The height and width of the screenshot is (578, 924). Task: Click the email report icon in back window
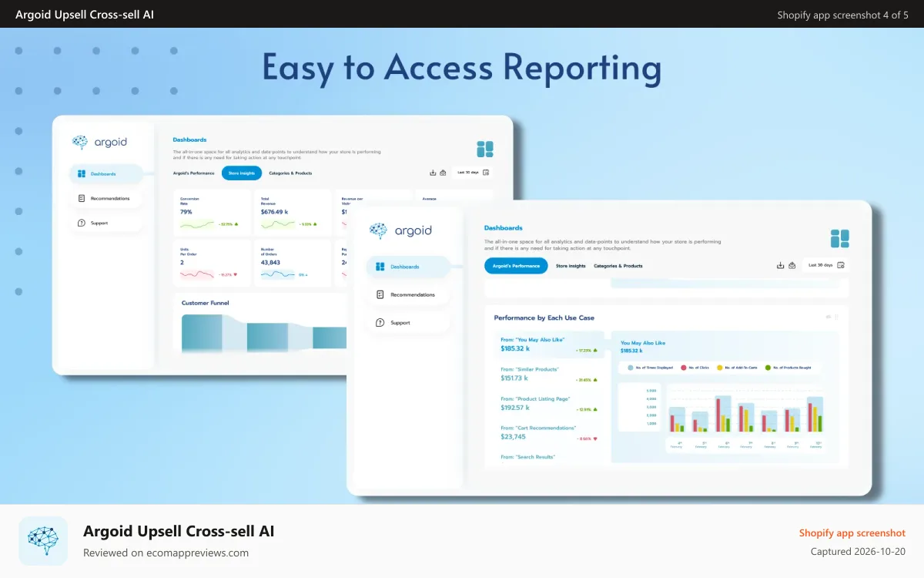[x=443, y=173]
